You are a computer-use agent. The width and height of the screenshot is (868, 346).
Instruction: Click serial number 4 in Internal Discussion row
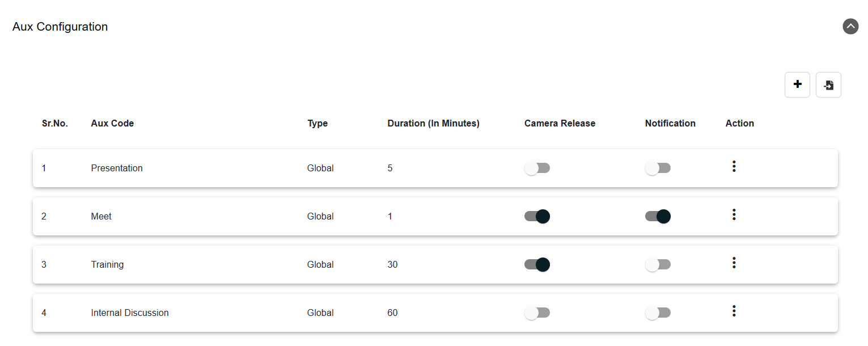(44, 313)
